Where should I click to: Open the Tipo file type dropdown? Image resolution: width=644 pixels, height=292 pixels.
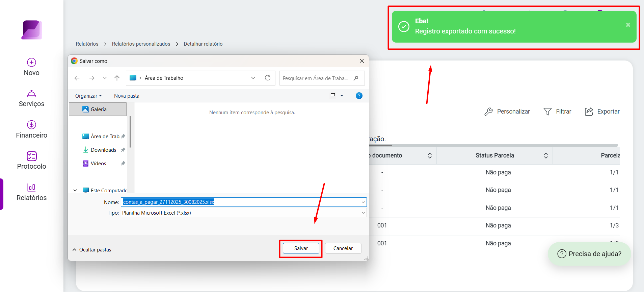click(244, 213)
